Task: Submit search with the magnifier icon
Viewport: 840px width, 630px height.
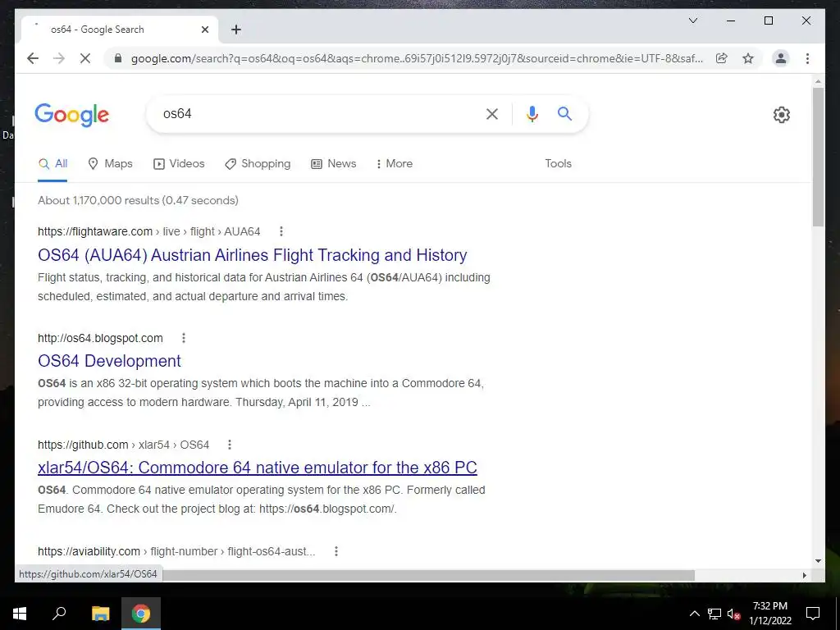Action: [564, 113]
